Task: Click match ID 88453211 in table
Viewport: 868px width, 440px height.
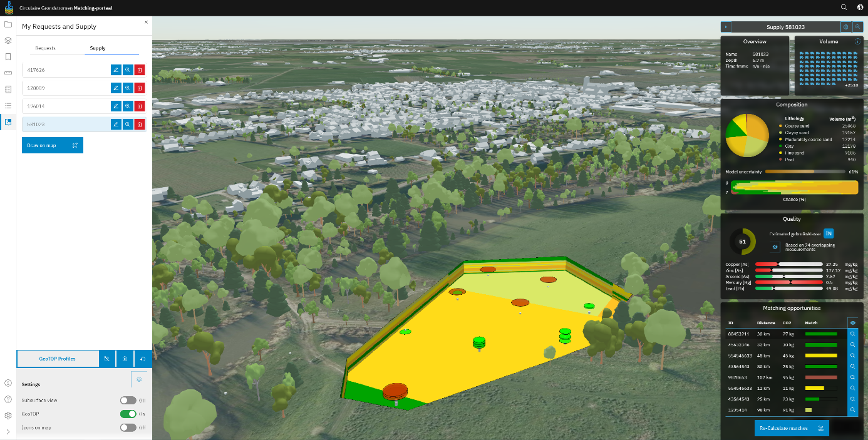Action: (x=738, y=334)
